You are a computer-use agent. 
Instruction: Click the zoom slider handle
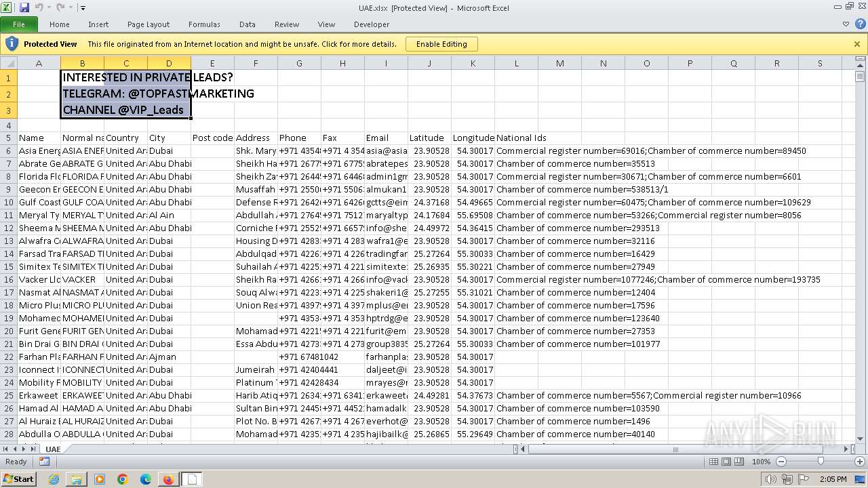click(821, 462)
